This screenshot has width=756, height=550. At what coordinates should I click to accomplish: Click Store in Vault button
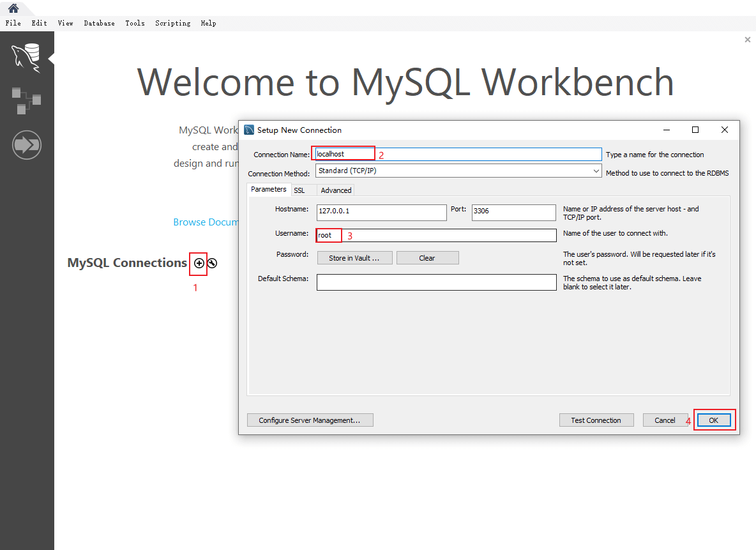pyautogui.click(x=354, y=258)
